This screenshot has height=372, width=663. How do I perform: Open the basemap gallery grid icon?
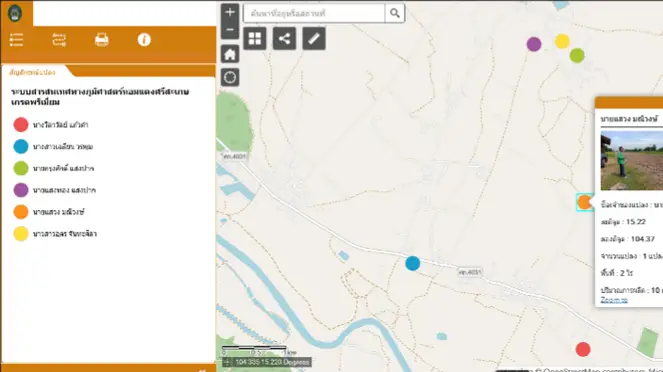(255, 38)
